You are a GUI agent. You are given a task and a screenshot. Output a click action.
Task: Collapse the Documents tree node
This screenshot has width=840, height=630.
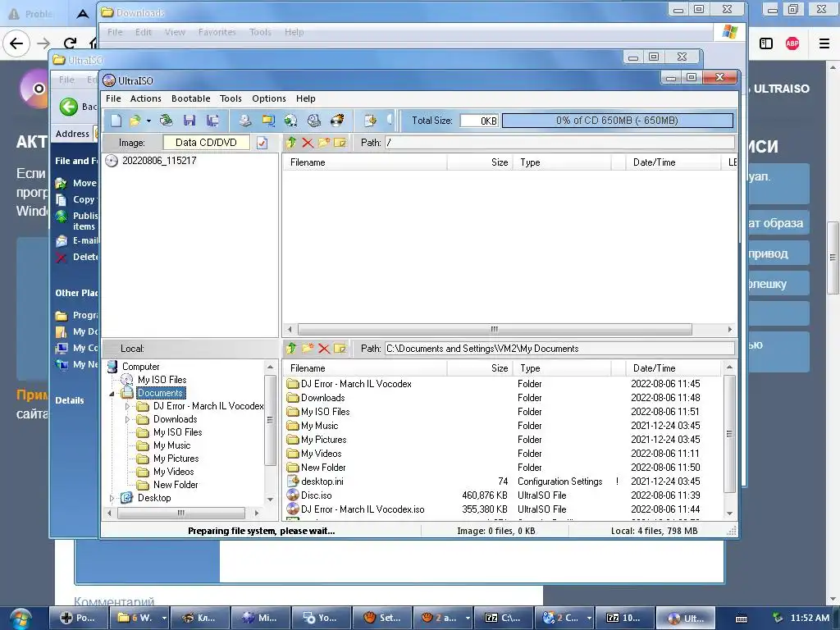112,393
